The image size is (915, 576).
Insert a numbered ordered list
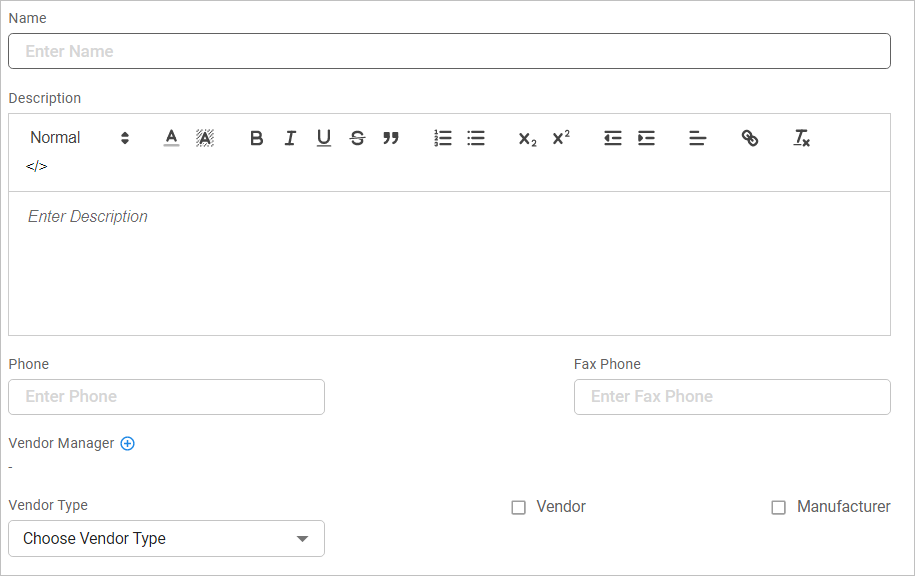443,138
